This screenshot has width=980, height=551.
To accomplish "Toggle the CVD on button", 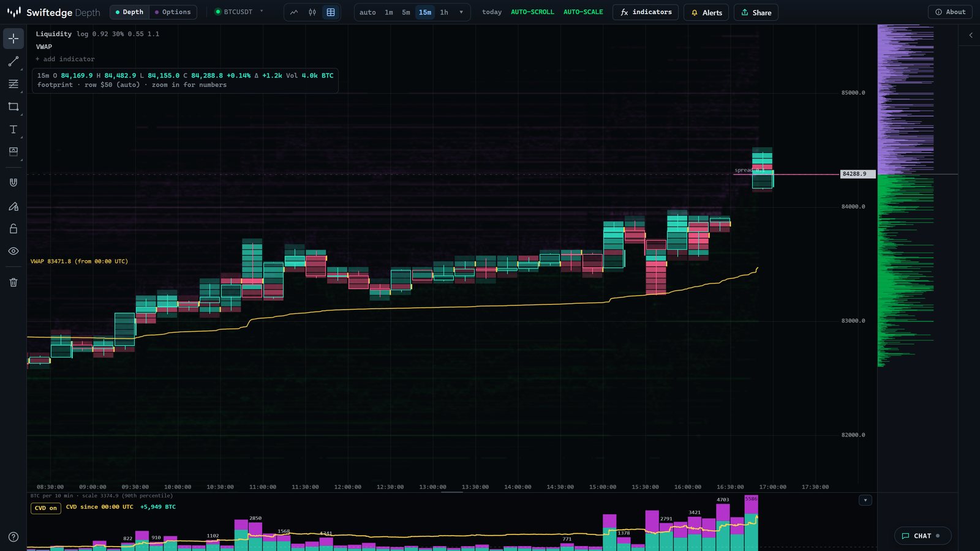I will (x=46, y=508).
